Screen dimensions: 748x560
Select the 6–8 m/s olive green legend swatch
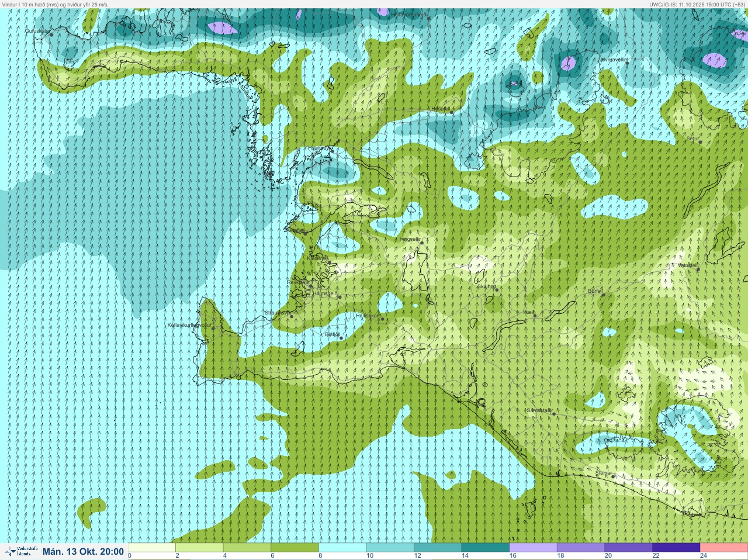pyautogui.click(x=295, y=548)
